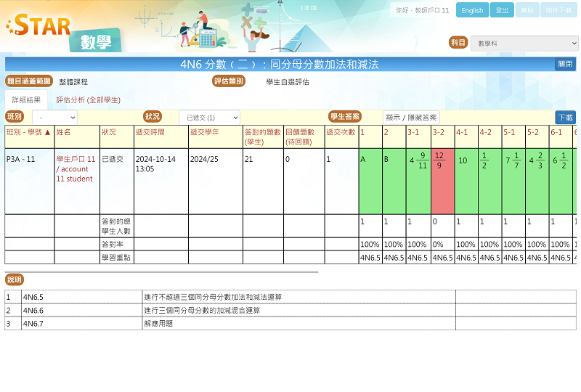Select the 詳細結果 tab
Image resolution: width=581 pixels, height=392 pixels.
tap(26, 100)
